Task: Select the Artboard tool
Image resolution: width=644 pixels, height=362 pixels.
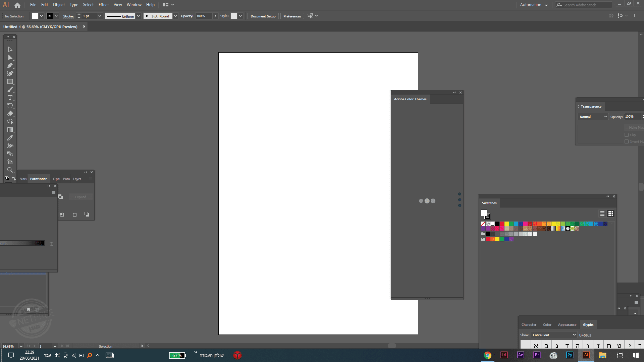Action: [x=10, y=162]
